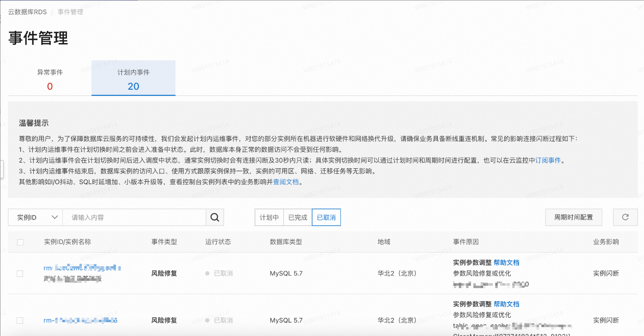Open 帮助文档 link in first row
Viewport: 644px width, 336px height.
[507, 263]
